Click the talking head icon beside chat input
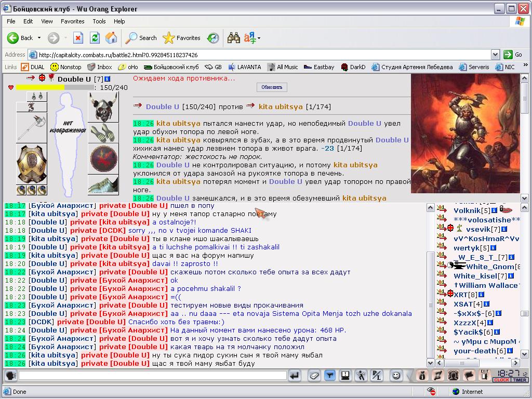 coord(11,376)
